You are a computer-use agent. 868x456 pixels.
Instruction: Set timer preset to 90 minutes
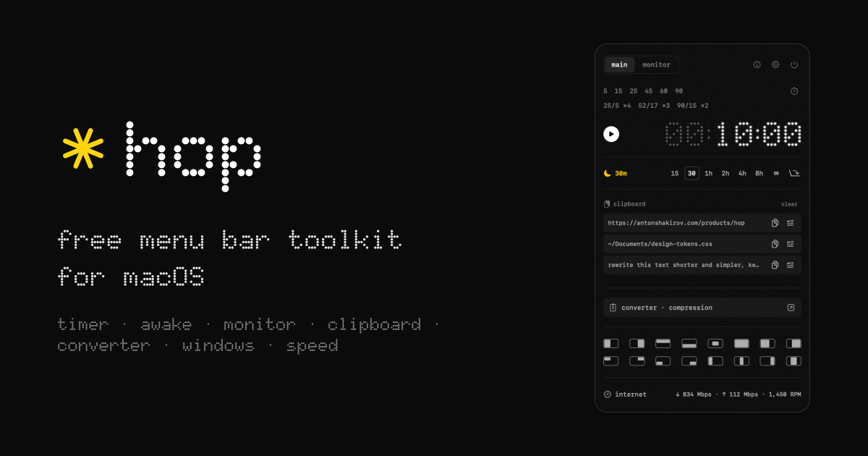679,91
